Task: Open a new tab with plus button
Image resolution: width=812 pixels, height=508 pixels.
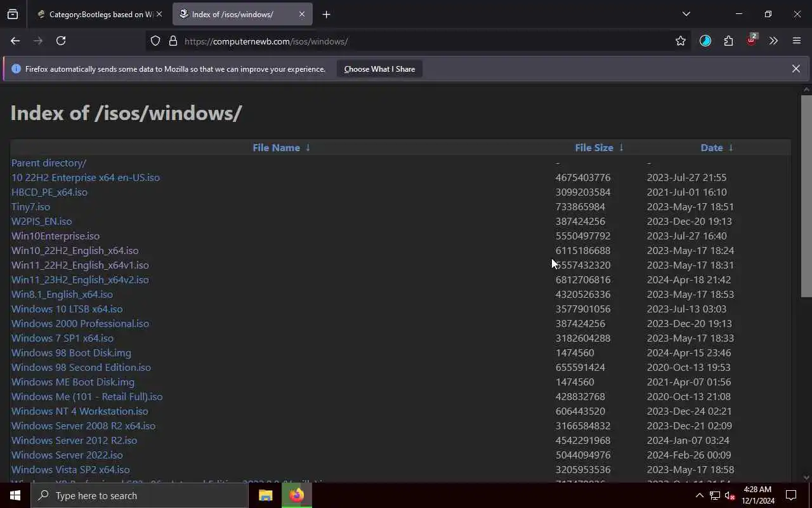Action: 326,14
